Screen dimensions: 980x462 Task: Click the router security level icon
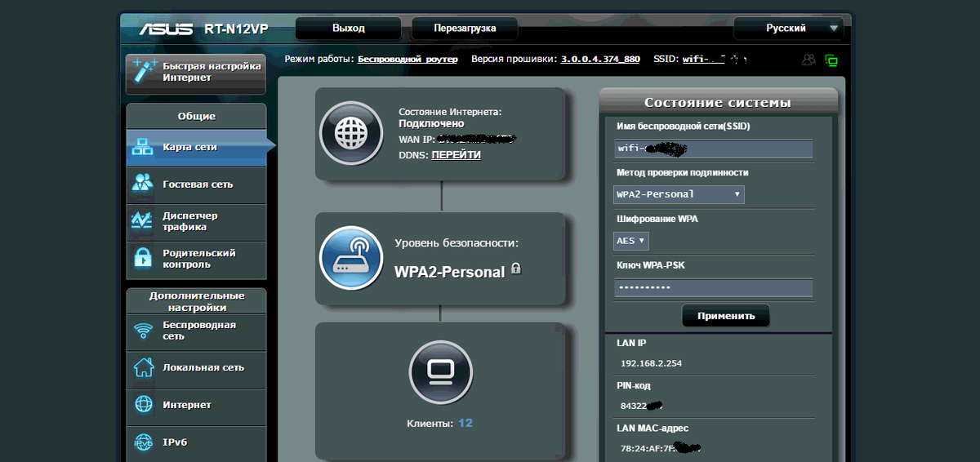point(350,258)
